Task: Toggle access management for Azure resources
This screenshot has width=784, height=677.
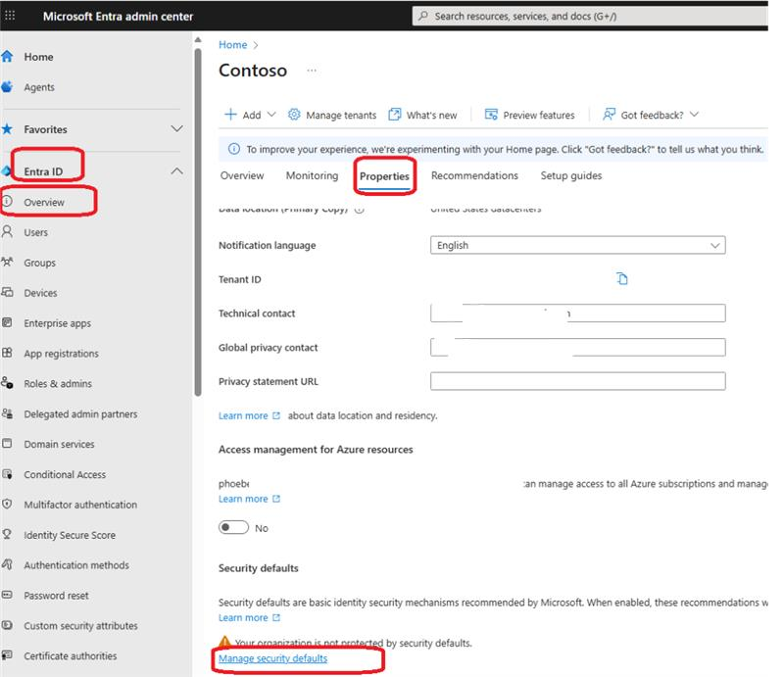Action: pyautogui.click(x=235, y=525)
